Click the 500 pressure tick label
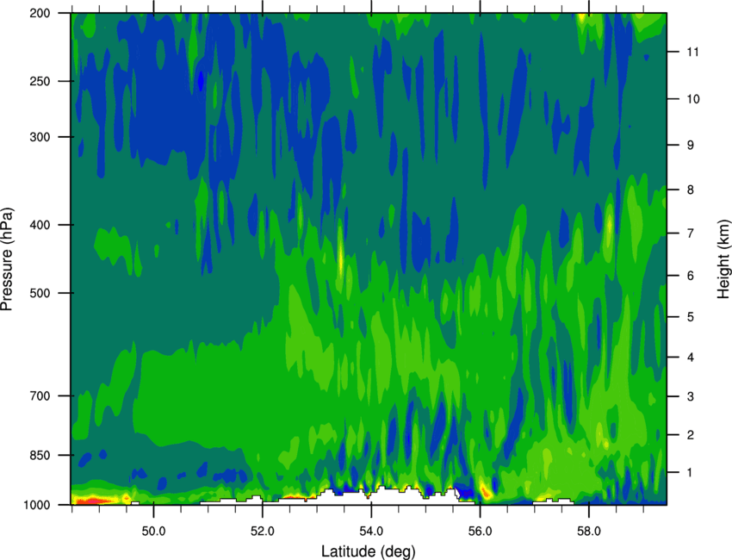Viewport: 732px width, 560px height. pos(40,293)
